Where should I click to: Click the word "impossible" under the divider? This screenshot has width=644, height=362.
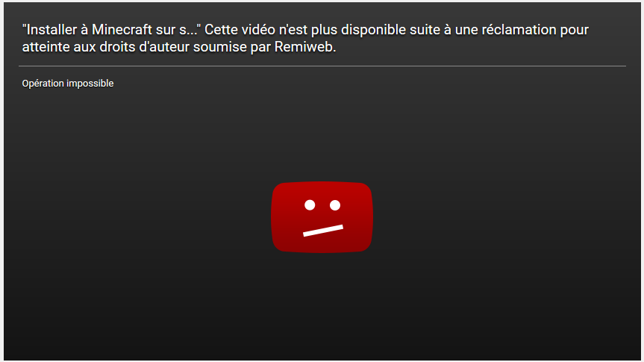(x=90, y=84)
